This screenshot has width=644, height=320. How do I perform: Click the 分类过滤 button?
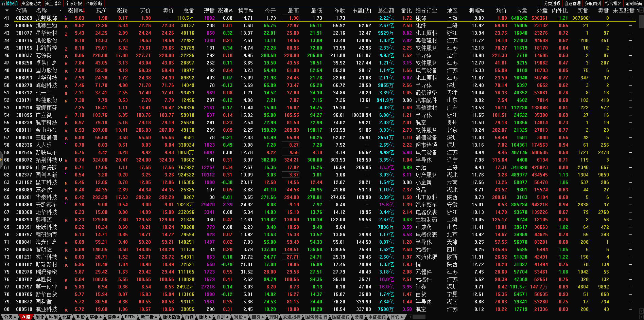coord(552,3)
